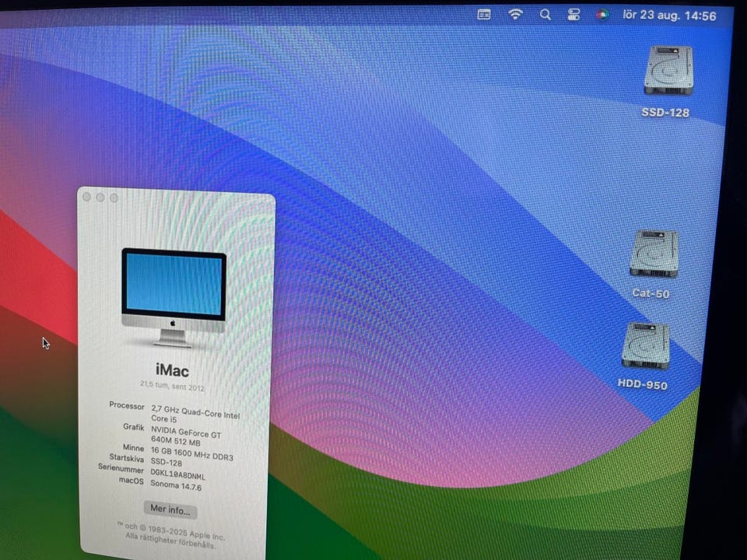
Task: Click the Grafik label
Action: (x=133, y=427)
